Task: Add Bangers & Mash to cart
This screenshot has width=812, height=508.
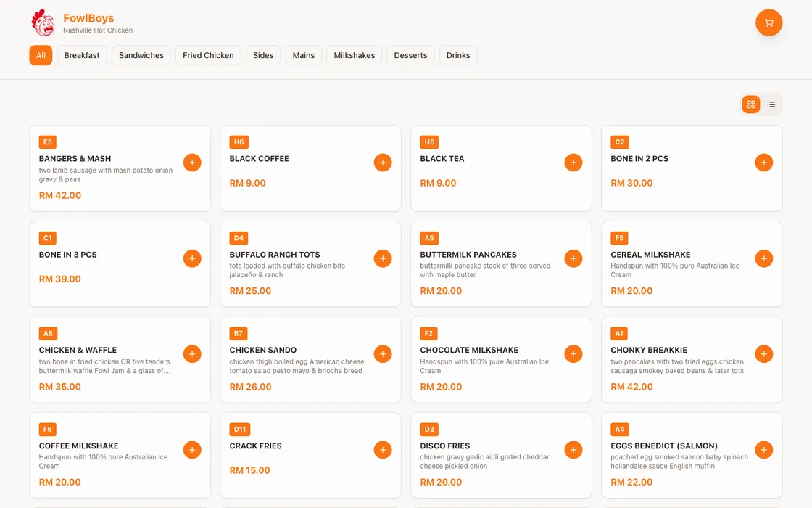Action: (192, 163)
